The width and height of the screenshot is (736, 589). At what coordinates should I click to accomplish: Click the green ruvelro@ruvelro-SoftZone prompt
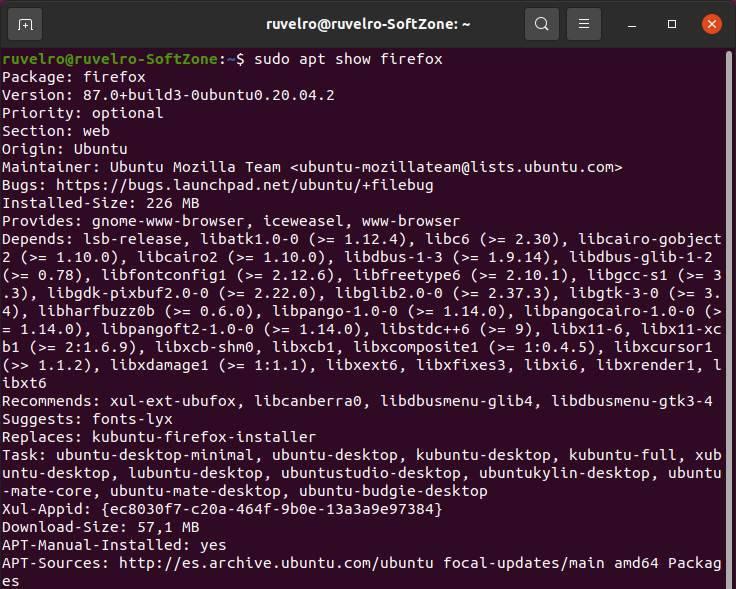point(110,59)
